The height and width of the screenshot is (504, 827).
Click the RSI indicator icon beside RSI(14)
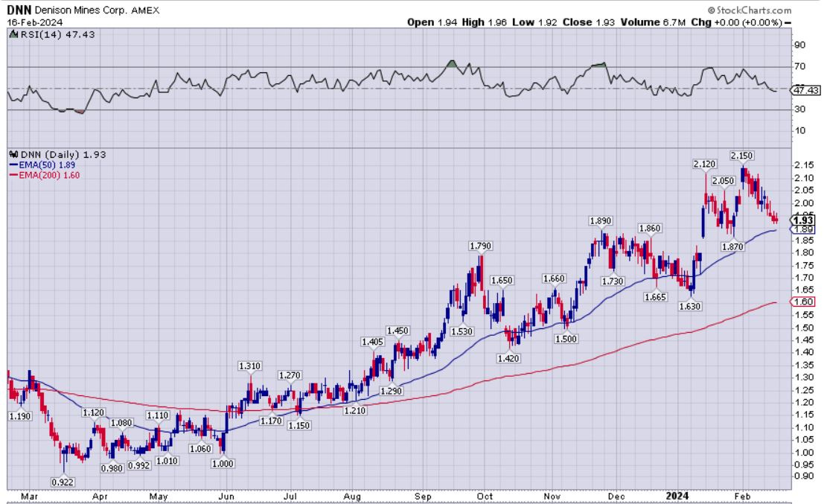tap(13, 34)
